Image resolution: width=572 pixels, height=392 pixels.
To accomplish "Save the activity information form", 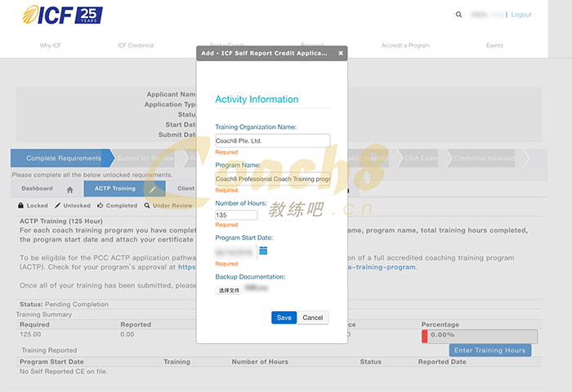I will point(284,318).
